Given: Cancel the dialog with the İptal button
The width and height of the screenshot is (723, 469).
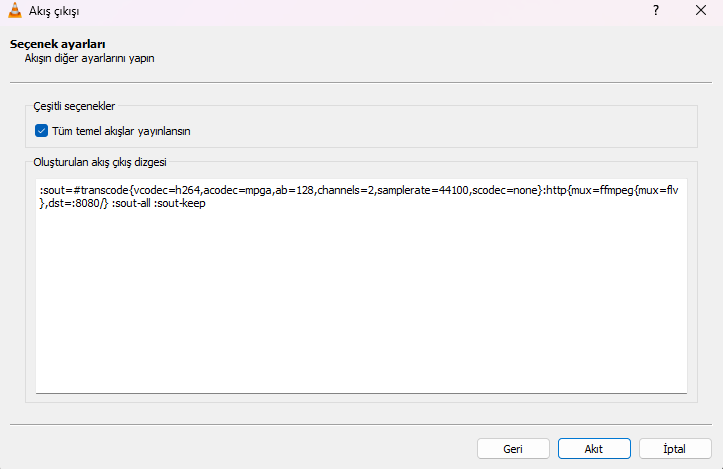Looking at the screenshot, I should [674, 448].
